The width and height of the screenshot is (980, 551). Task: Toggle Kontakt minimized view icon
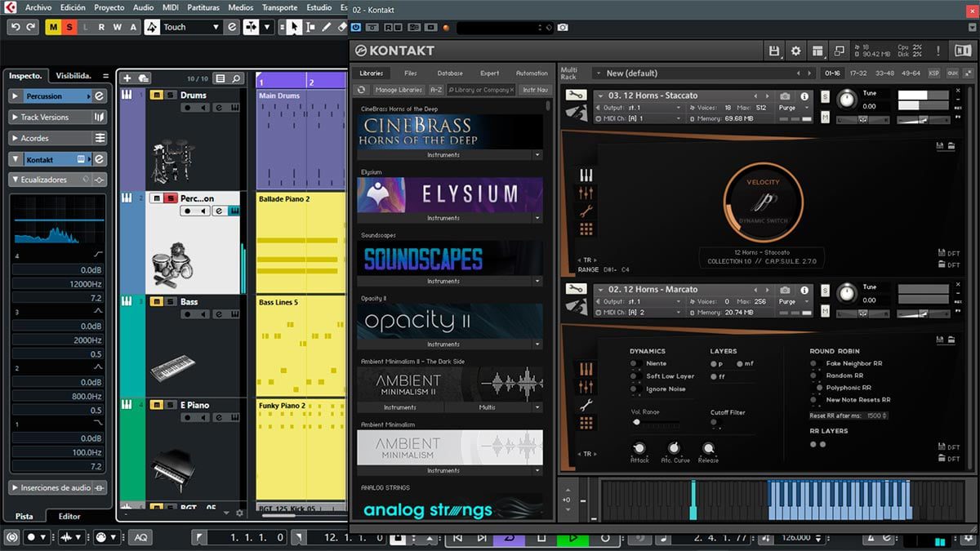(839, 51)
